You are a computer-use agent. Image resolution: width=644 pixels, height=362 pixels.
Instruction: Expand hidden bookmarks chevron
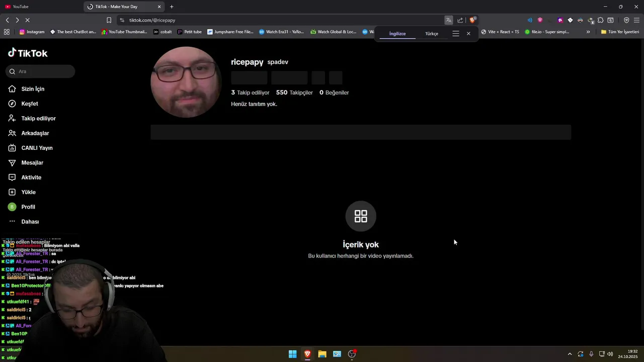[588, 32]
